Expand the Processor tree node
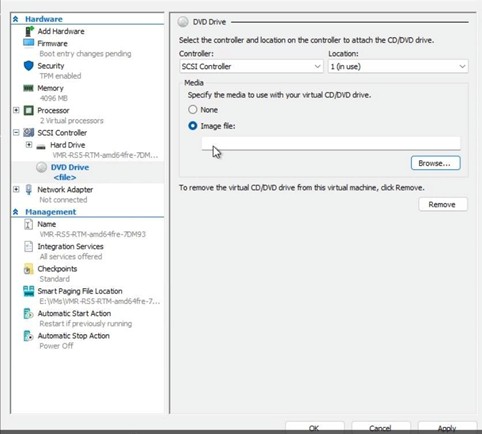Screen dimensions: 482x434 pos(16,110)
